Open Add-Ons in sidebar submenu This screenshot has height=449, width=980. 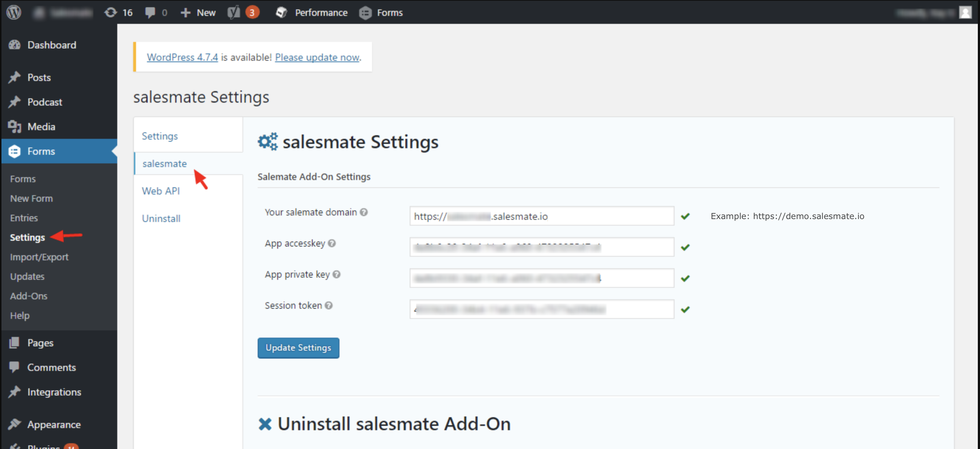click(29, 296)
